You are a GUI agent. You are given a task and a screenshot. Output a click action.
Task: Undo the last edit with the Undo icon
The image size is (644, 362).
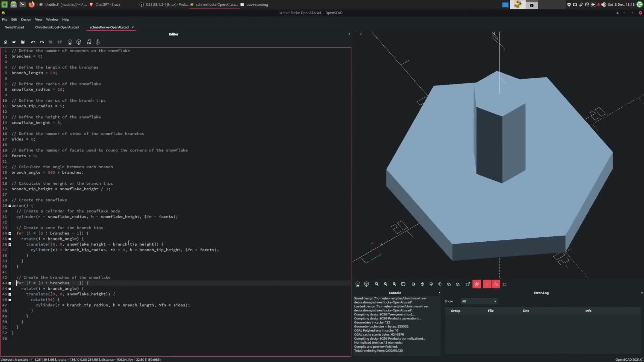(x=33, y=42)
